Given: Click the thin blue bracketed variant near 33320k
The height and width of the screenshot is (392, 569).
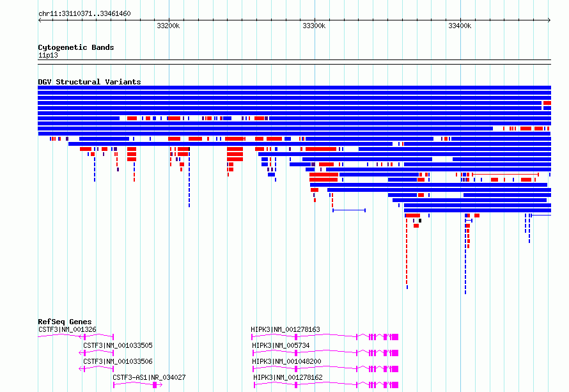Looking at the screenshot, I should click(349, 210).
